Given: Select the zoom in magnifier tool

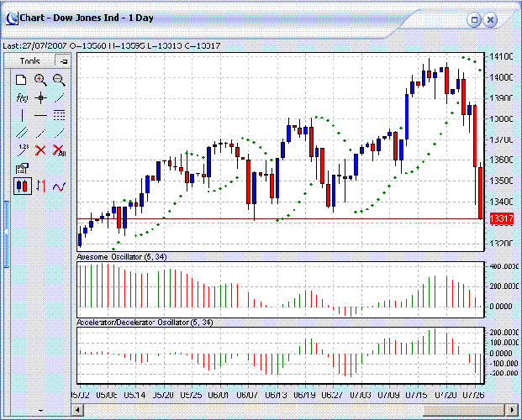Looking at the screenshot, I should click(40, 80).
